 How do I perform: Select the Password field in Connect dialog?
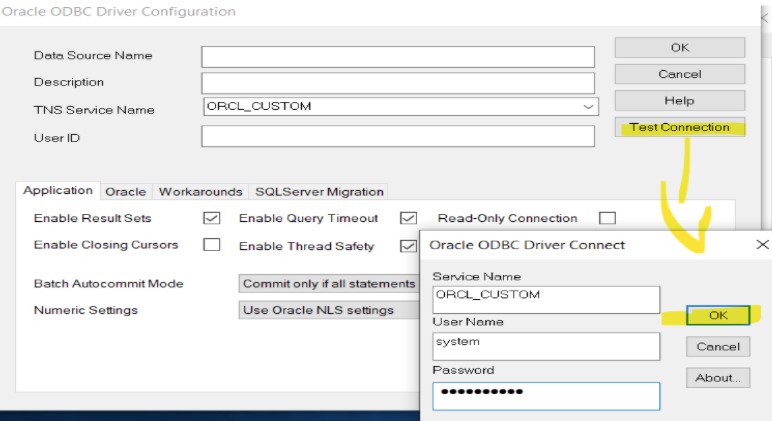(546, 395)
